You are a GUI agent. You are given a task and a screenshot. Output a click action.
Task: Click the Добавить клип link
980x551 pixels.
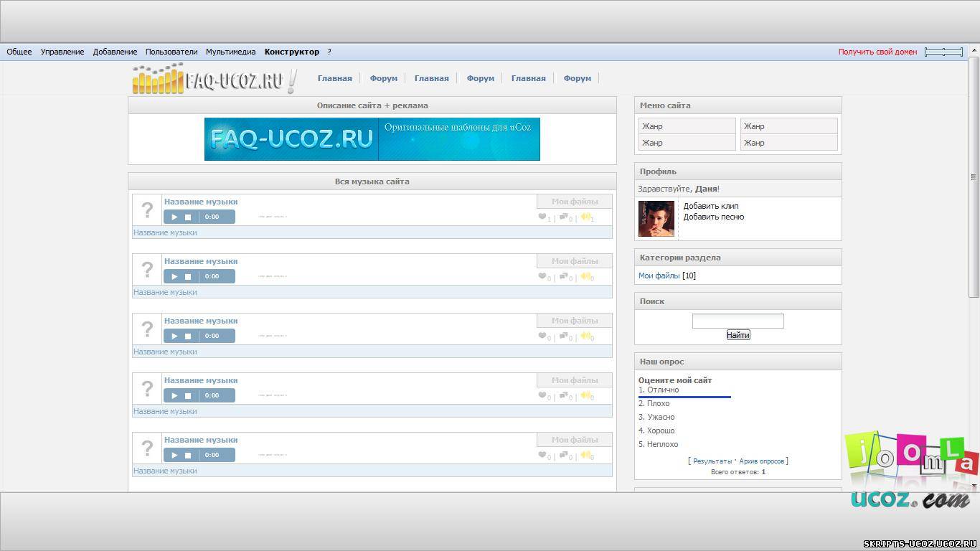[711, 206]
